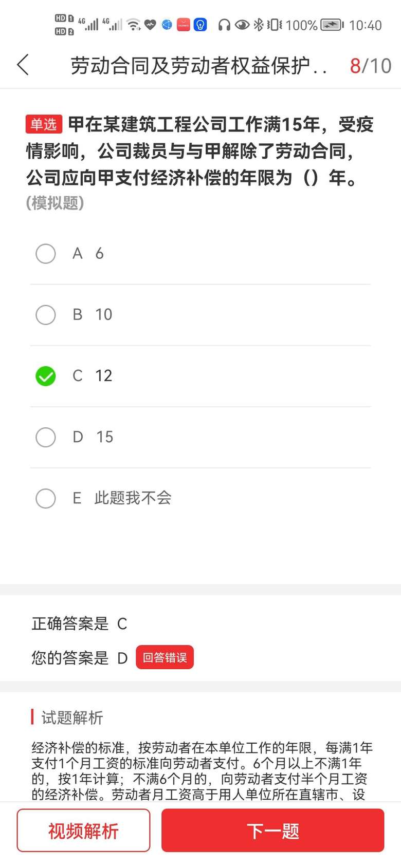The height and width of the screenshot is (868, 401).
Task: Go to next question with 下一题
Action: (x=272, y=831)
